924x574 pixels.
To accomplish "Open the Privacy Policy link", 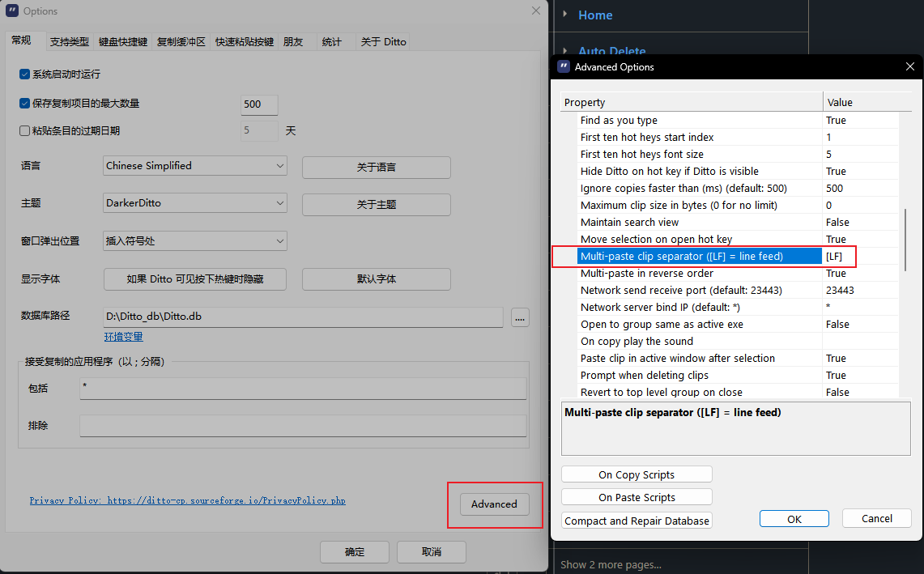I will tap(187, 500).
